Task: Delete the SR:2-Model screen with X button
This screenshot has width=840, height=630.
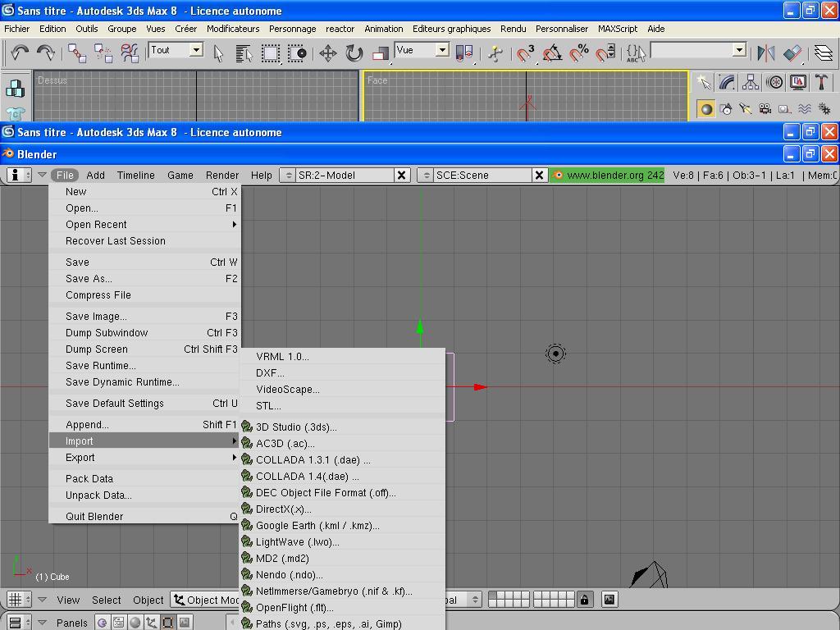Action: tap(402, 176)
